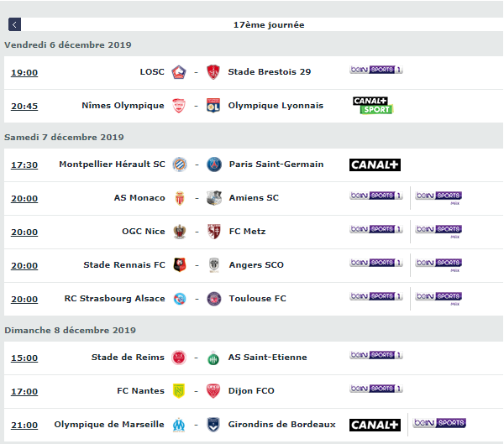Click the Olympique de Marseille logo
504x444 pixels.
(x=179, y=425)
